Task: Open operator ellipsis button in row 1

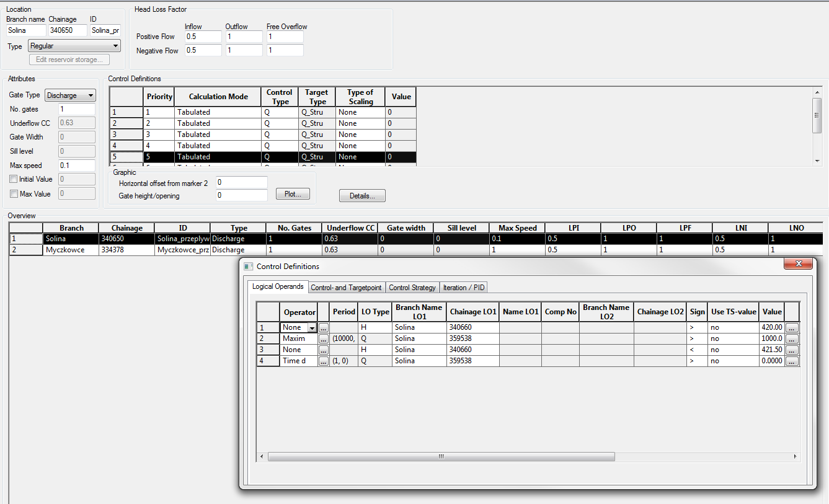Action: click(x=324, y=327)
